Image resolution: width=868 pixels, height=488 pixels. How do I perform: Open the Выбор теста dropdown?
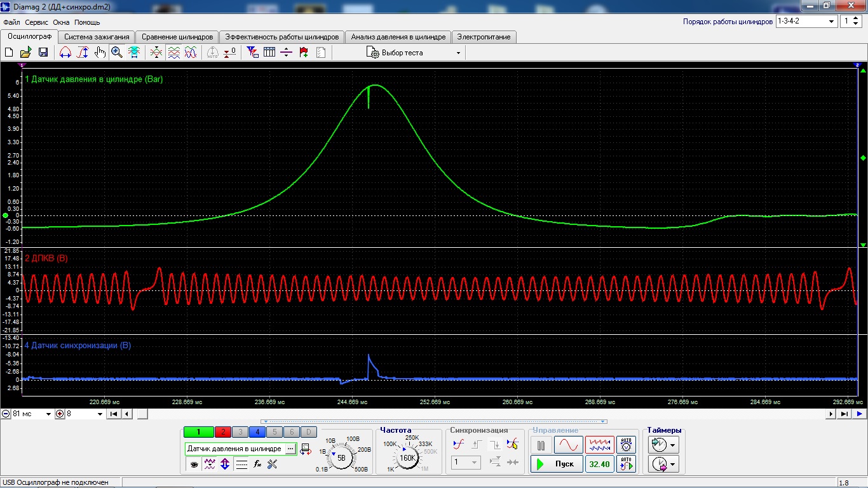coord(414,53)
